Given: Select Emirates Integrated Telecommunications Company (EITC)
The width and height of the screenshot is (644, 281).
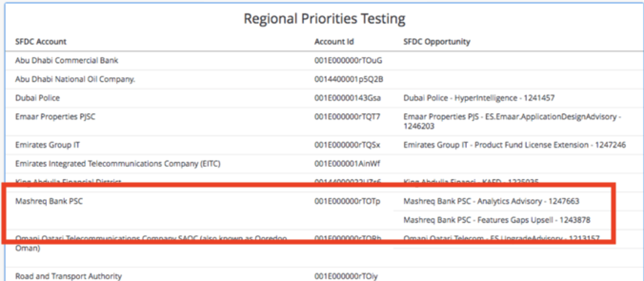Looking at the screenshot, I should pos(118,164).
